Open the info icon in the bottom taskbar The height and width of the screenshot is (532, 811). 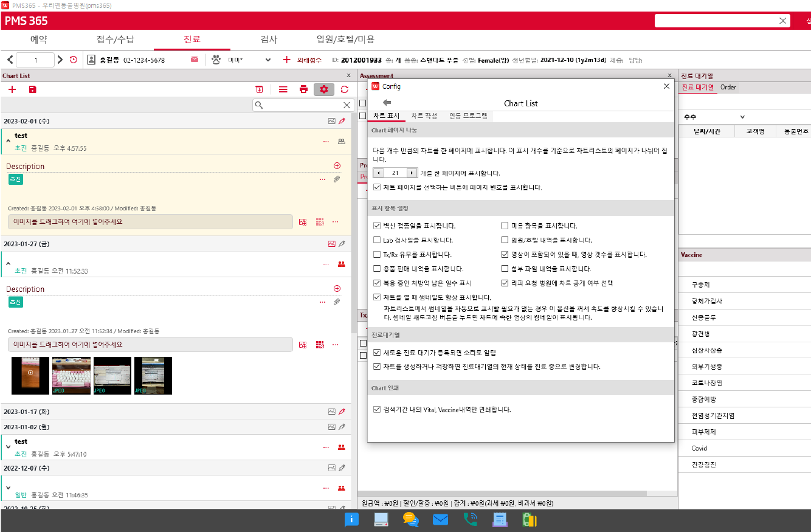click(351, 519)
